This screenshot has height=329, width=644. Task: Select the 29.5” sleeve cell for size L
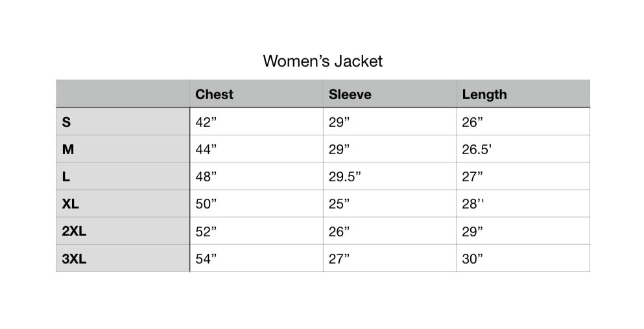click(344, 176)
